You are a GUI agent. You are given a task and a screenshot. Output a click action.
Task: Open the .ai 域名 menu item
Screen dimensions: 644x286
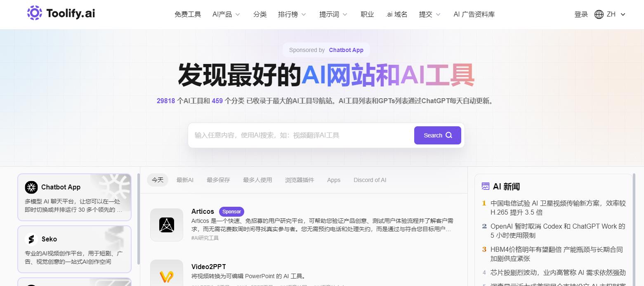(396, 14)
